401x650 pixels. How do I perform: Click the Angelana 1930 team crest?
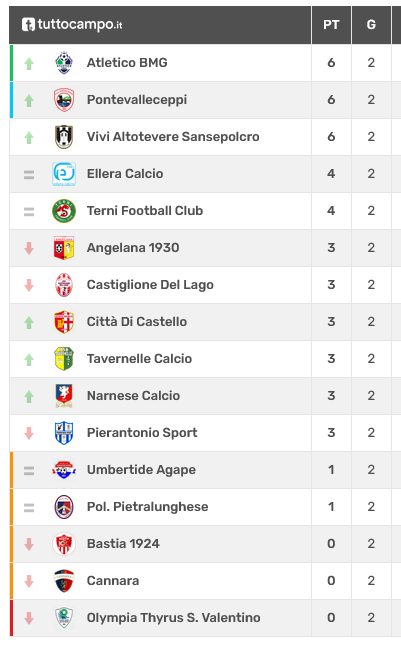64,248
